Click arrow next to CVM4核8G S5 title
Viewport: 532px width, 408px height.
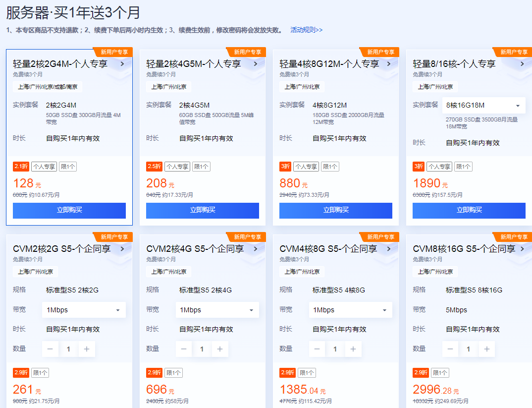(x=389, y=249)
